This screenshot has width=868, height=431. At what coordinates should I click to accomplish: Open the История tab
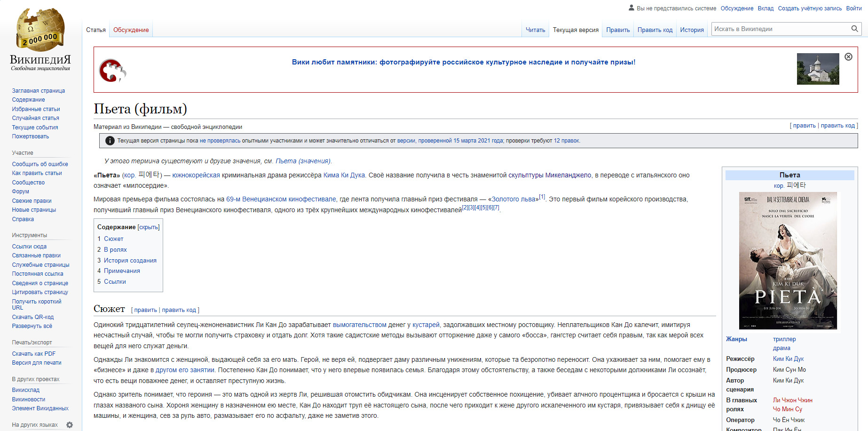click(692, 30)
